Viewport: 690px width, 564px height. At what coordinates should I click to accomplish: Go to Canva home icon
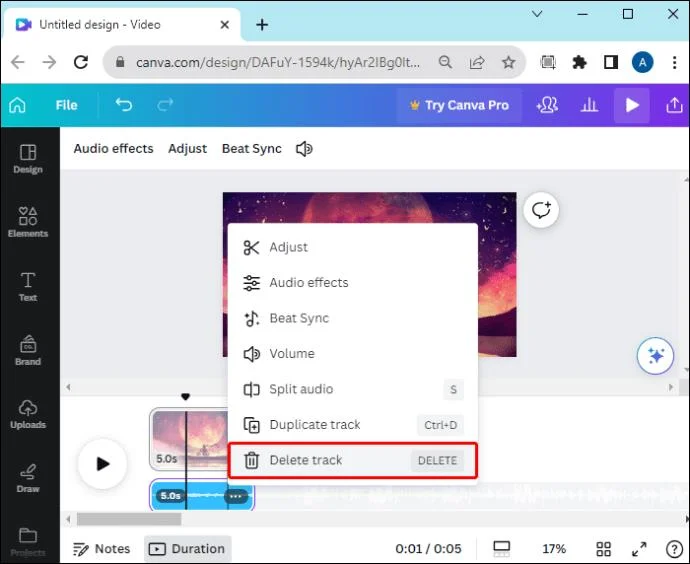(x=18, y=105)
